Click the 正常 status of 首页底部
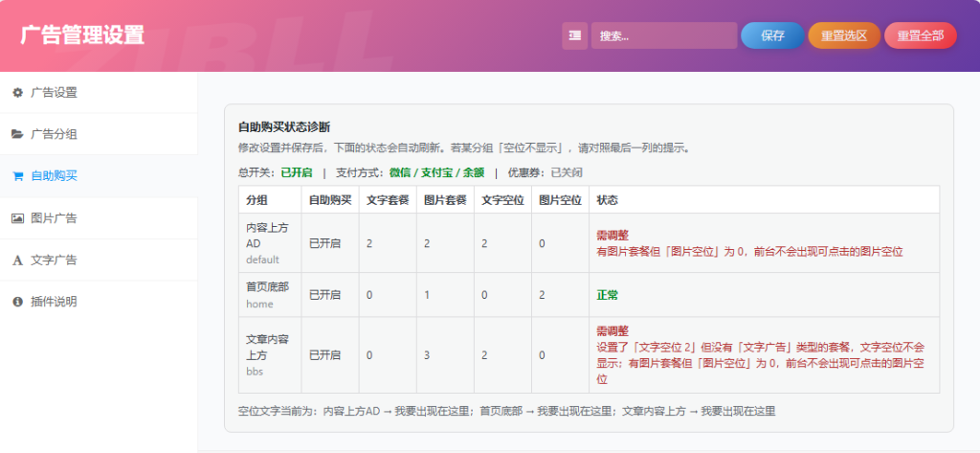This screenshot has height=453, width=980. [x=608, y=295]
